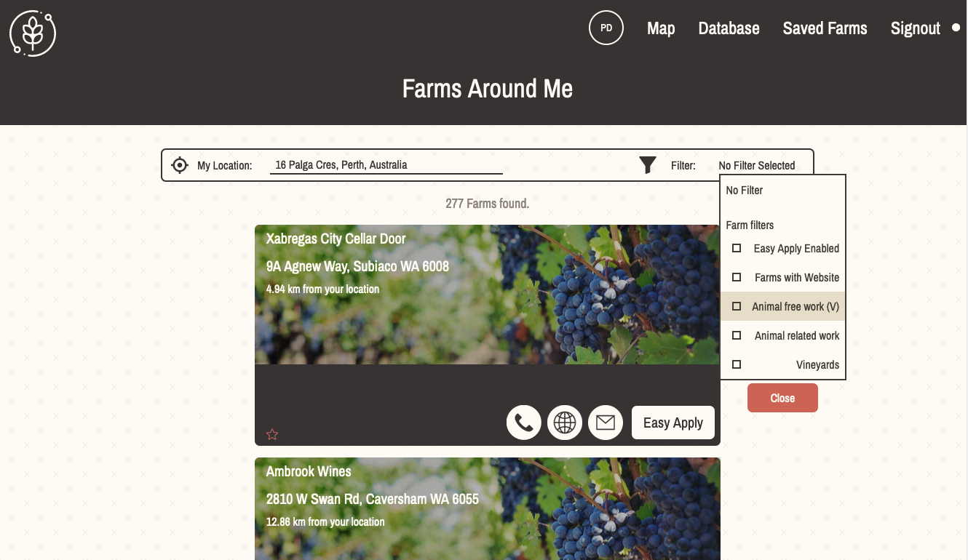This screenshot has width=968, height=560.
Task: Select the Vineyards filter checkbox
Action: pos(737,364)
